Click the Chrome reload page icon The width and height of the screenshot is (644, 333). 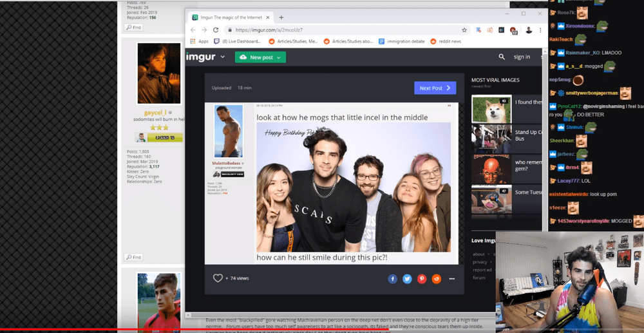click(216, 30)
